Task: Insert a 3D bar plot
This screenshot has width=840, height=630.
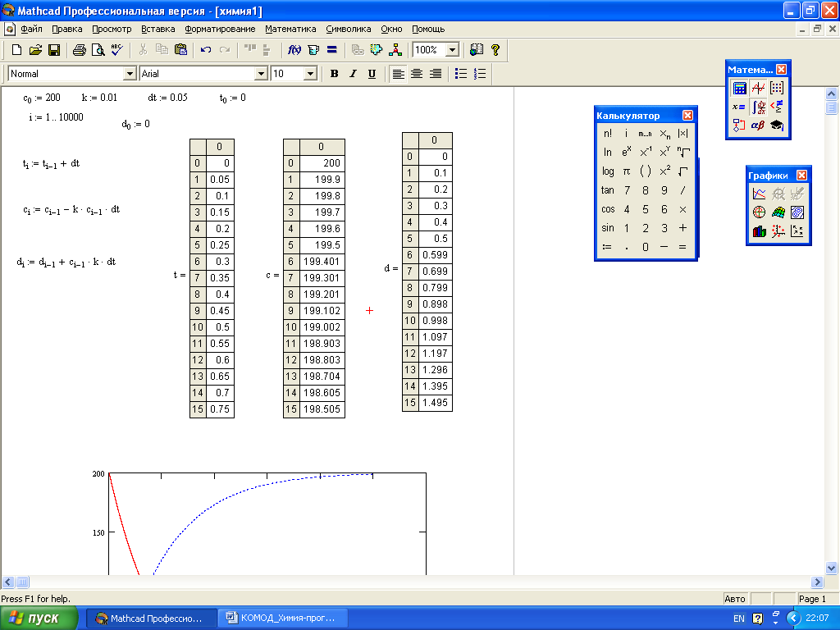Action: [760, 231]
